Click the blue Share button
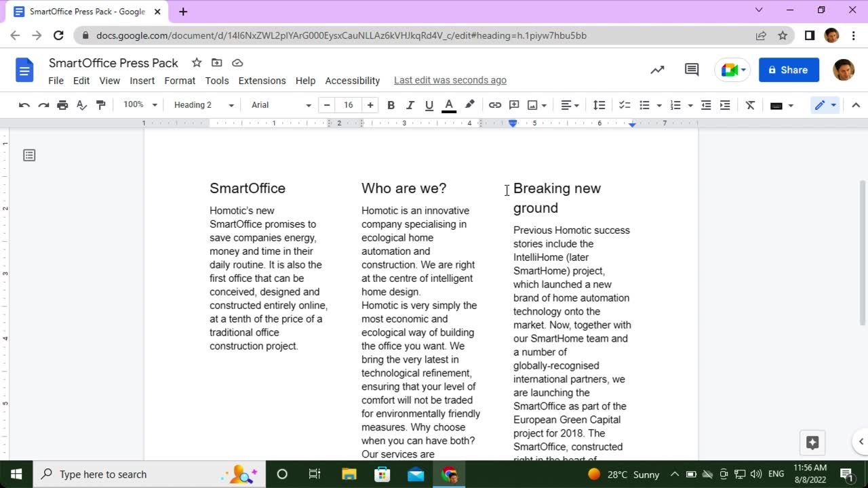The width and height of the screenshot is (868, 488). click(789, 70)
